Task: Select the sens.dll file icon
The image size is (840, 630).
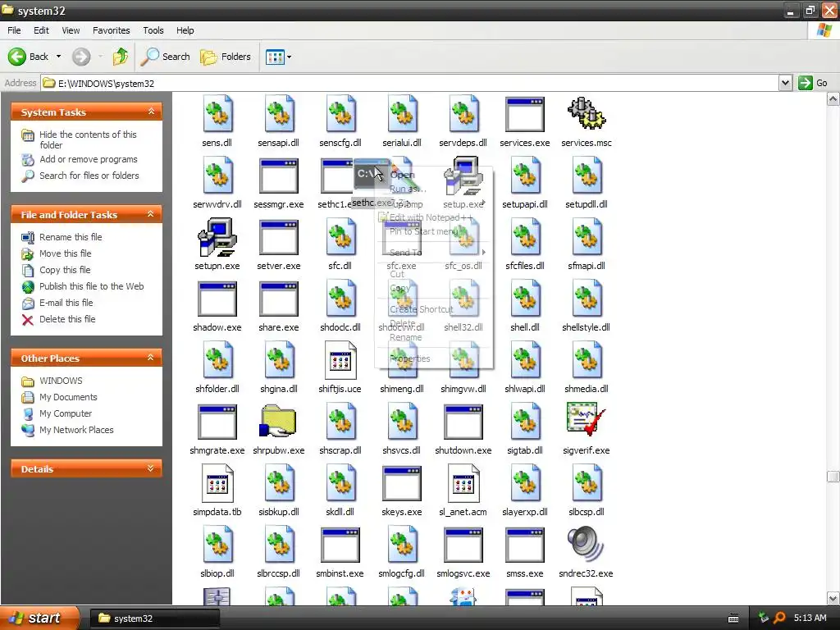Action: [217, 113]
